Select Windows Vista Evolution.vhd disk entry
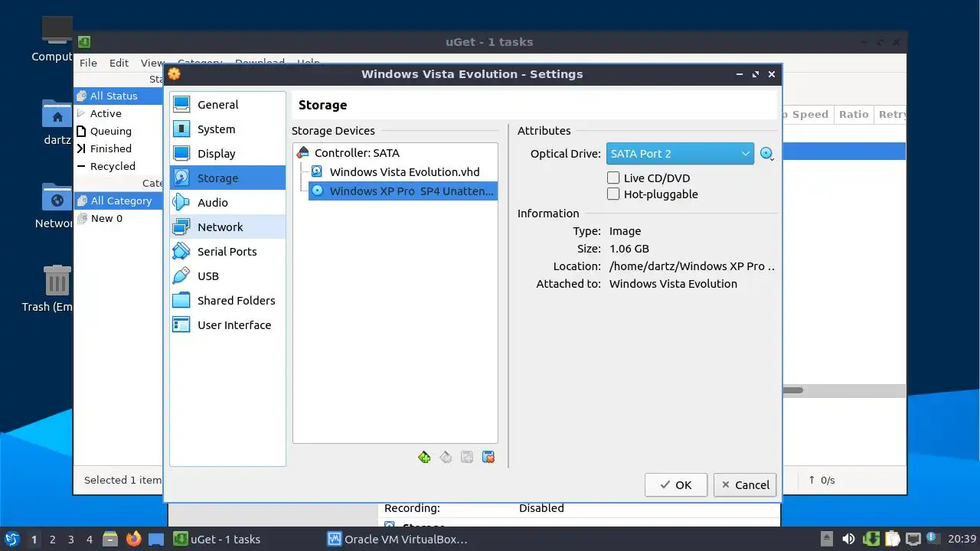This screenshot has height=551, width=980. point(403,172)
